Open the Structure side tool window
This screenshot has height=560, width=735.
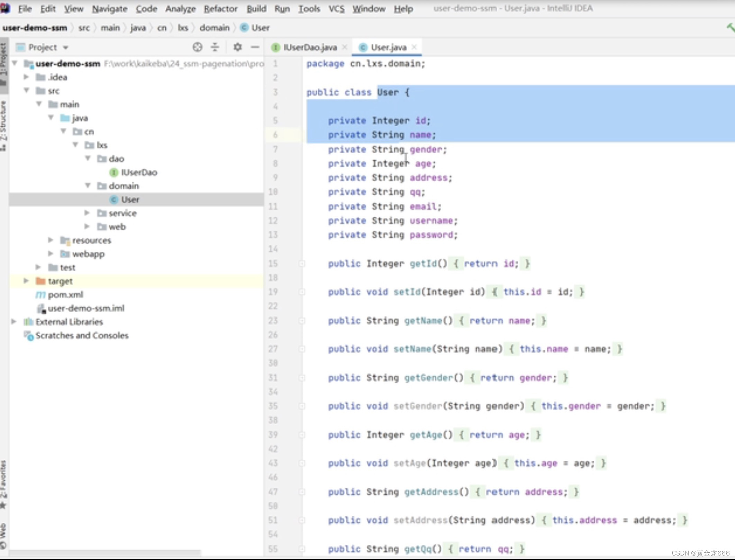[3, 125]
